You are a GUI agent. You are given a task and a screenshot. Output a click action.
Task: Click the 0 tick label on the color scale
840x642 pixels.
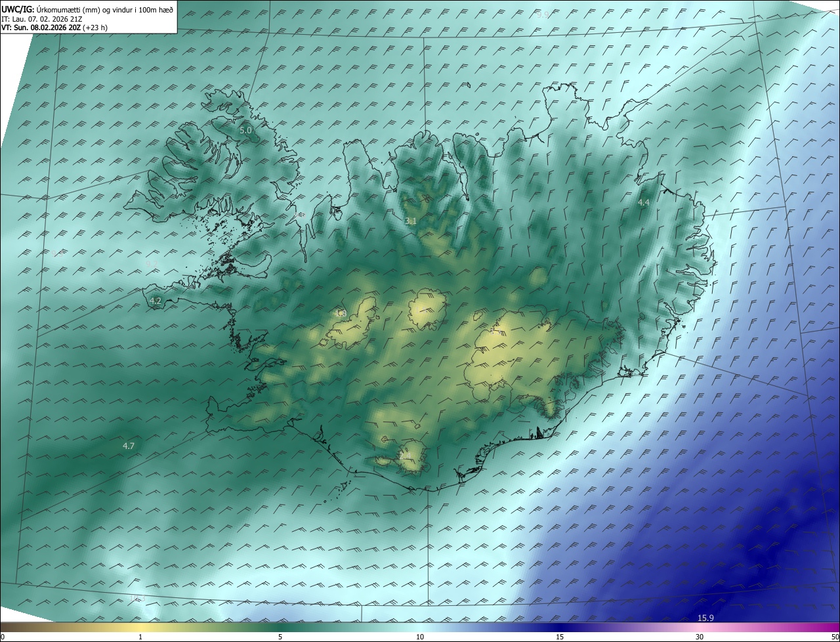(x=3, y=637)
